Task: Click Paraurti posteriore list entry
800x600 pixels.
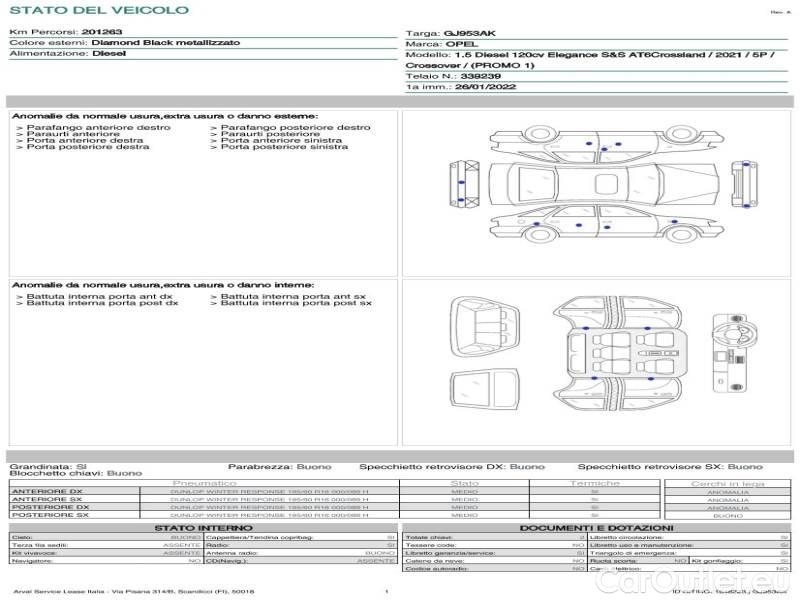Action: pyautogui.click(x=270, y=134)
